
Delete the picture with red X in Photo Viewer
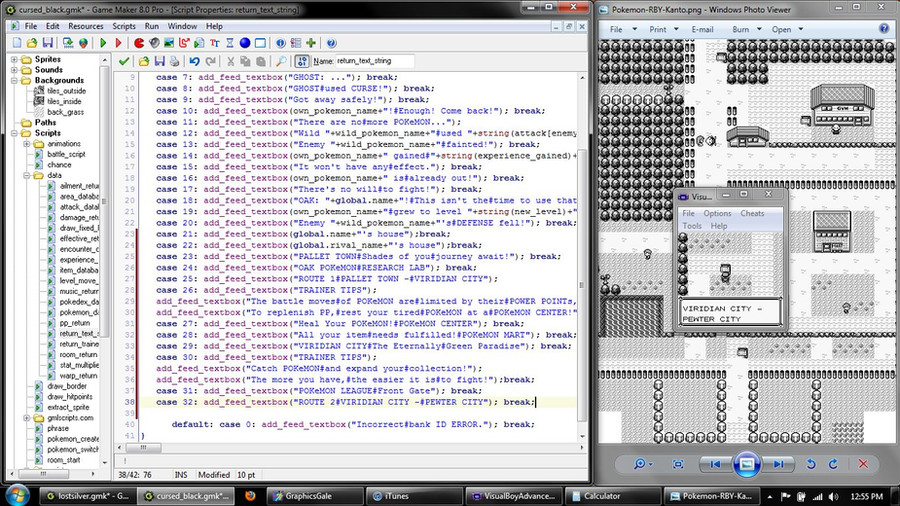click(x=863, y=464)
